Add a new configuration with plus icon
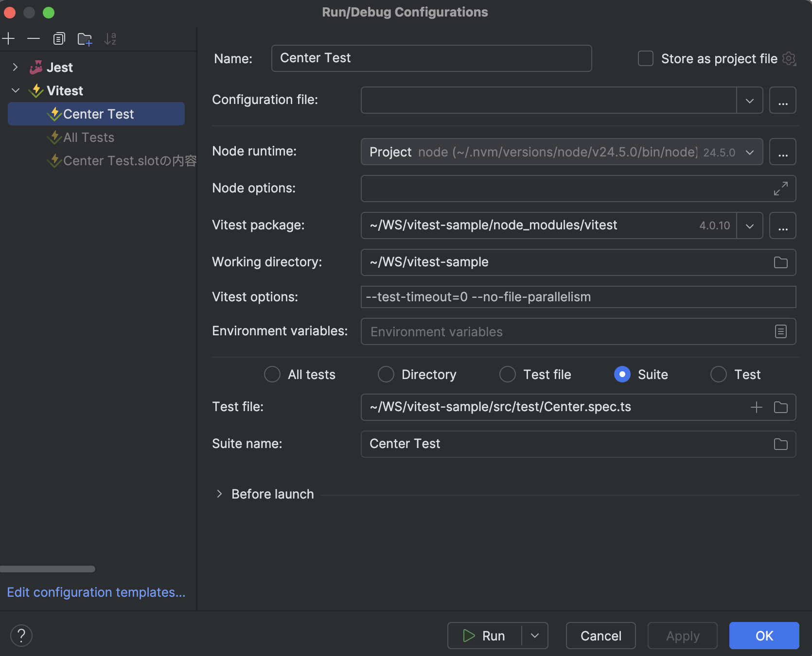 tap(9, 38)
